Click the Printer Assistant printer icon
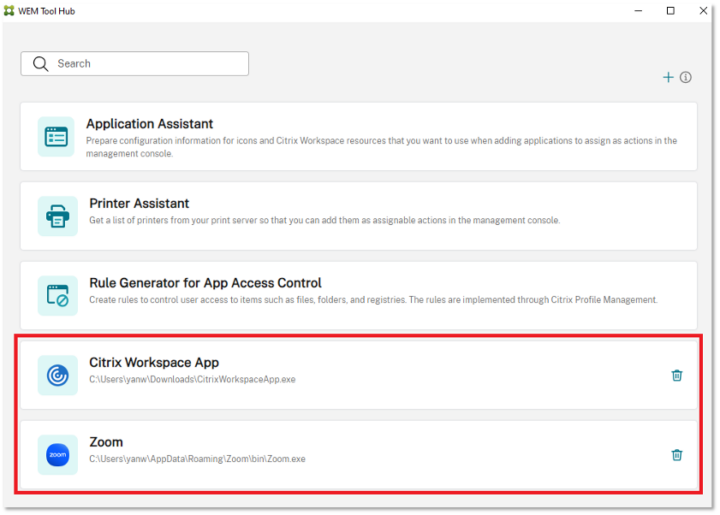720x515 pixels. (57, 215)
